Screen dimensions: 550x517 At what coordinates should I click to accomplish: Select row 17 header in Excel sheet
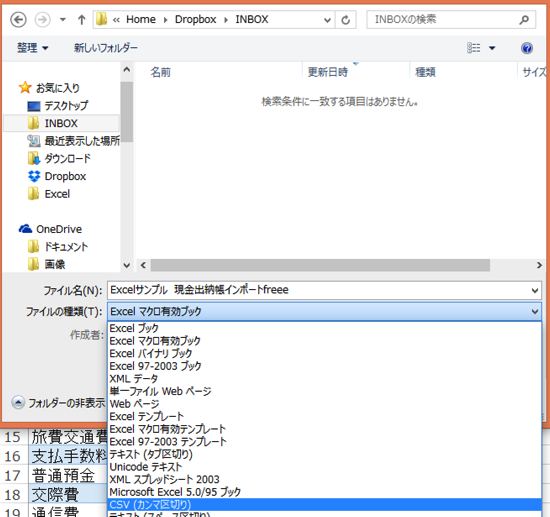[13, 475]
